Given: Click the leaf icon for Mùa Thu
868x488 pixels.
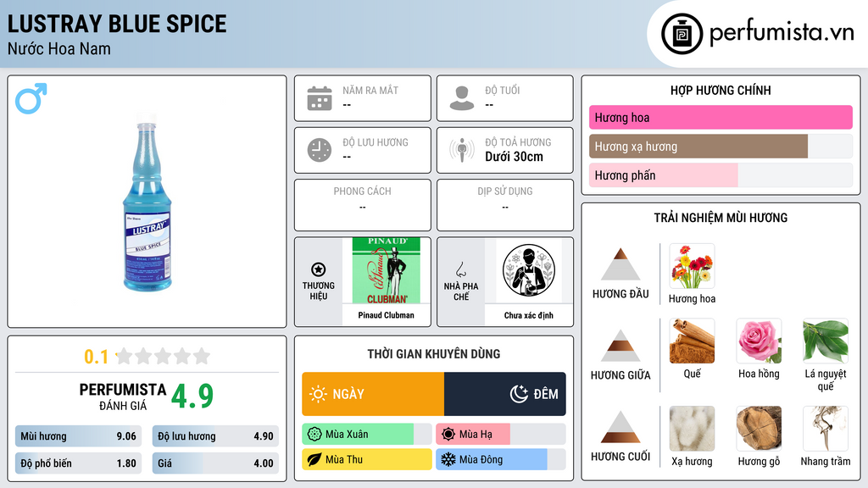Looking at the screenshot, I should point(314,459).
